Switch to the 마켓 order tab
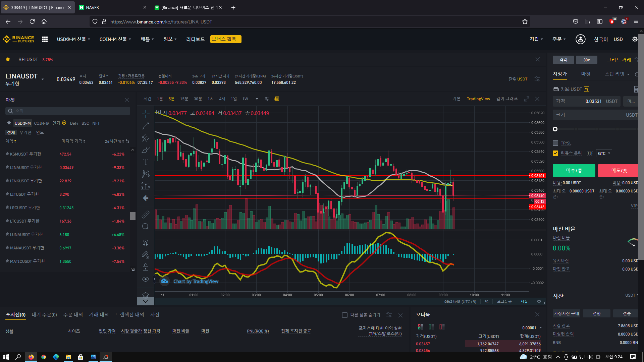 pos(586,74)
